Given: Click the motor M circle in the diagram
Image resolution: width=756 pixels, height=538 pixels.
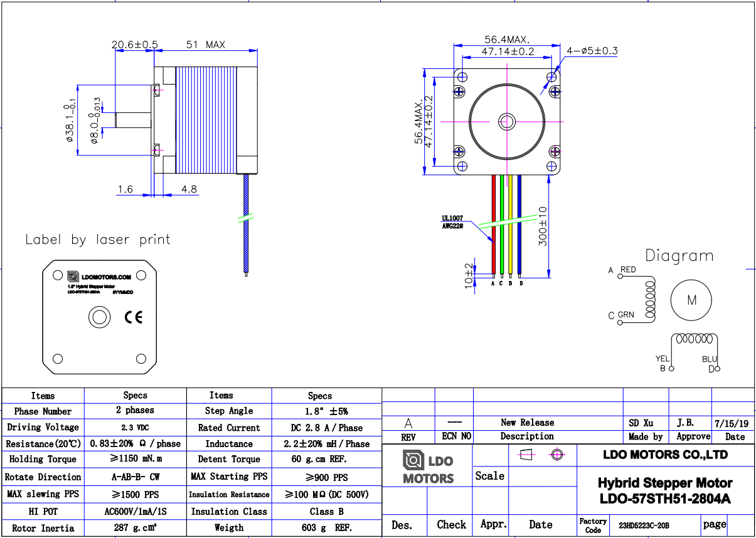Looking at the screenshot, I should click(691, 300).
